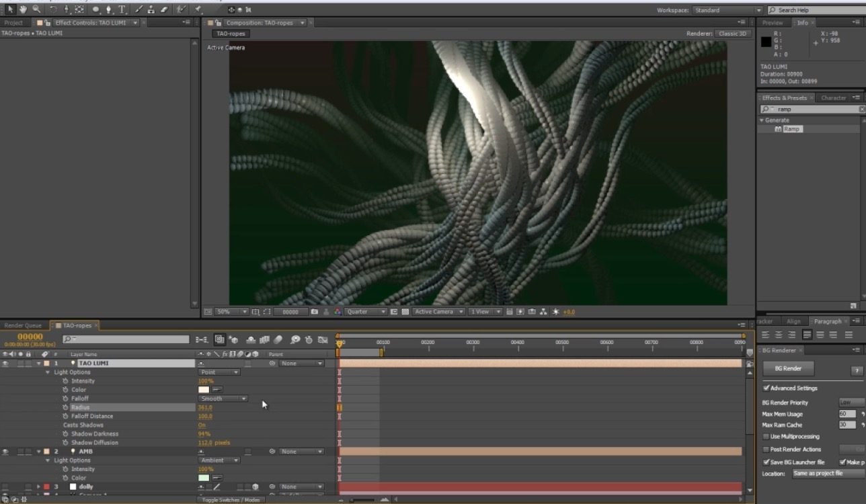Open the Workspace Standard dropdown
The image size is (866, 504).
pos(728,10)
